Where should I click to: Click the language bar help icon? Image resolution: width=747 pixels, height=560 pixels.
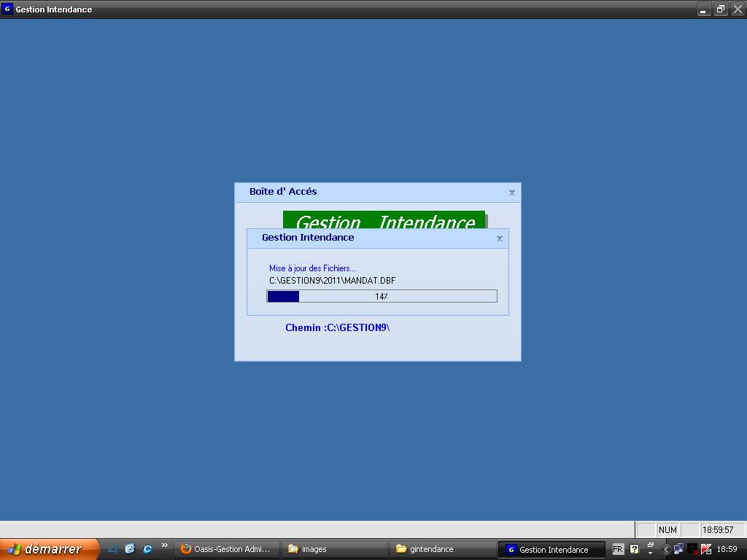click(x=634, y=549)
